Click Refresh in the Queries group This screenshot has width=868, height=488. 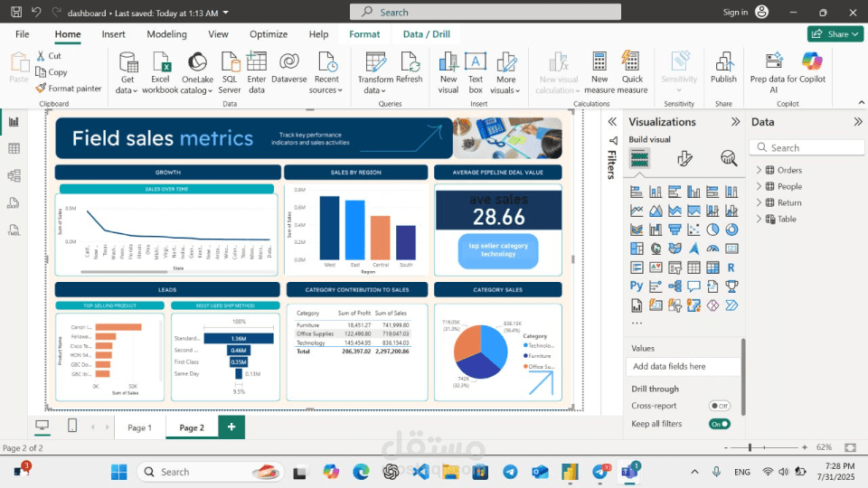point(409,68)
